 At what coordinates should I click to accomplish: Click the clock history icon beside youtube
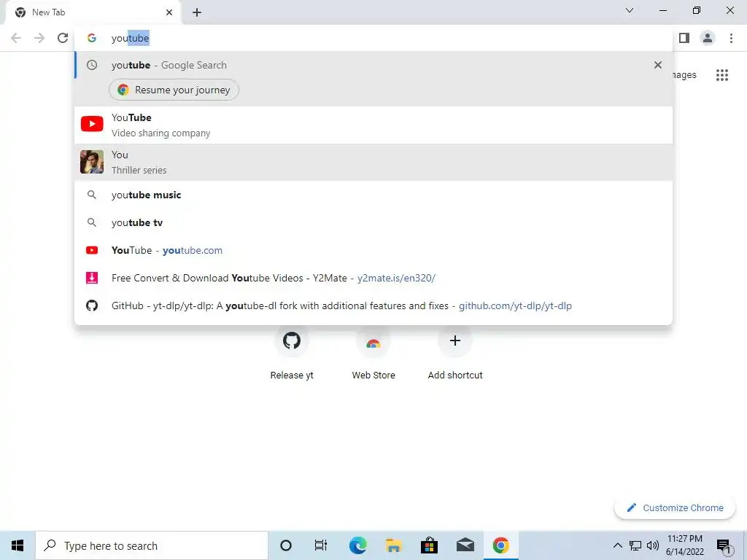[92, 65]
